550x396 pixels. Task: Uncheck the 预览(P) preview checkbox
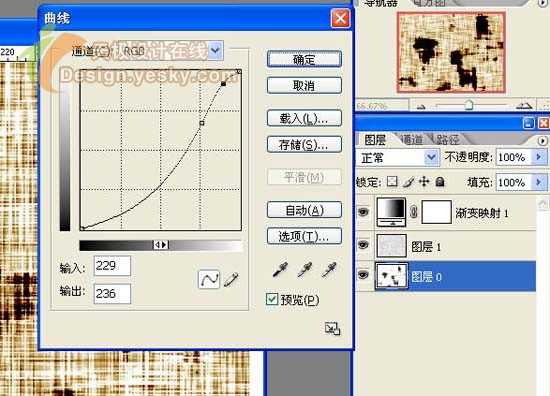(272, 300)
